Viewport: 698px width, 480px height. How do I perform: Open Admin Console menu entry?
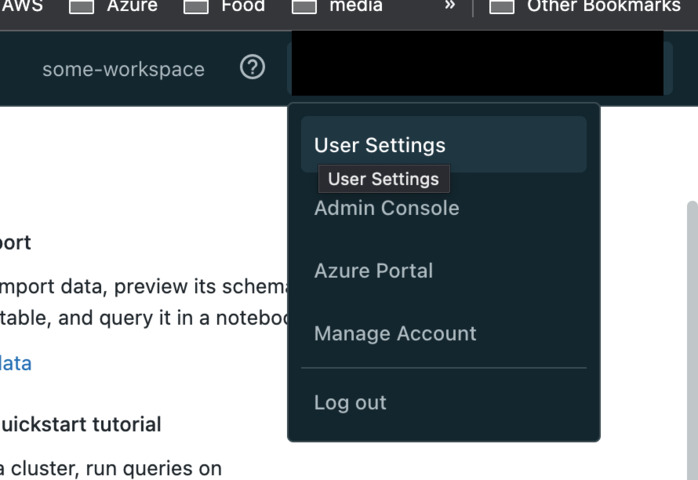(386, 208)
